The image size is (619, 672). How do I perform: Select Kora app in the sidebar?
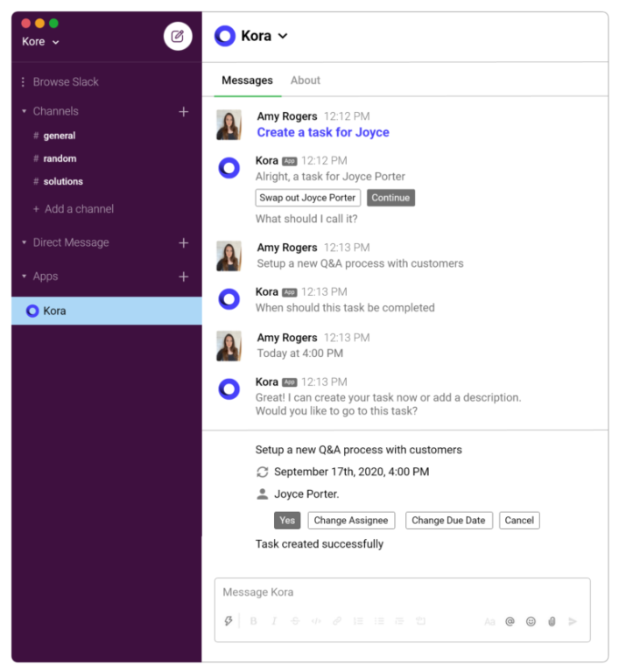click(x=107, y=311)
